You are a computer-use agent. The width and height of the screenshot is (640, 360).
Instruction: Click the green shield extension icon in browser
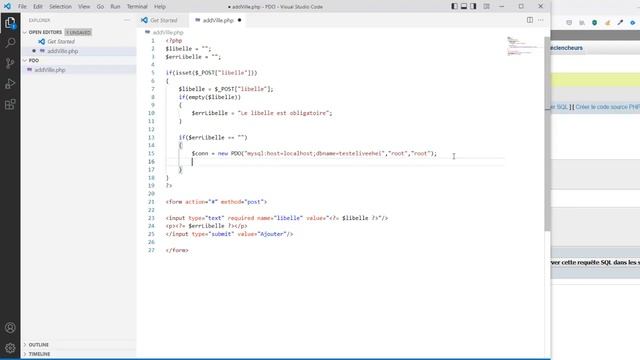click(595, 23)
